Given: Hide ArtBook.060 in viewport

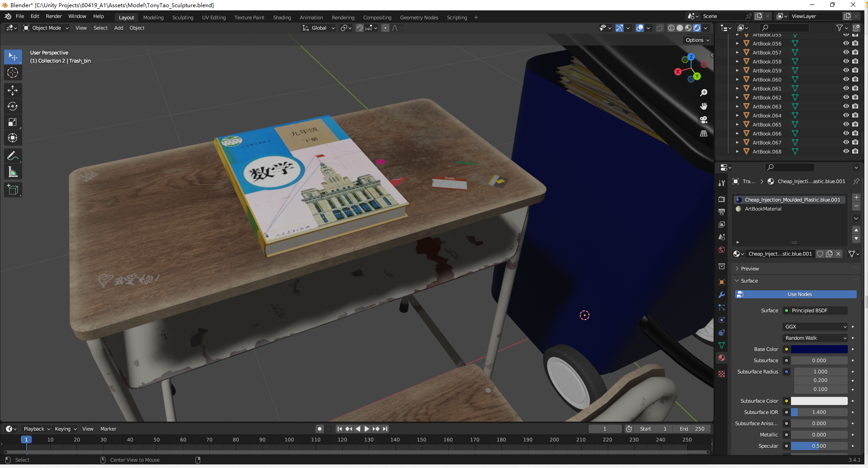Looking at the screenshot, I should (x=846, y=80).
